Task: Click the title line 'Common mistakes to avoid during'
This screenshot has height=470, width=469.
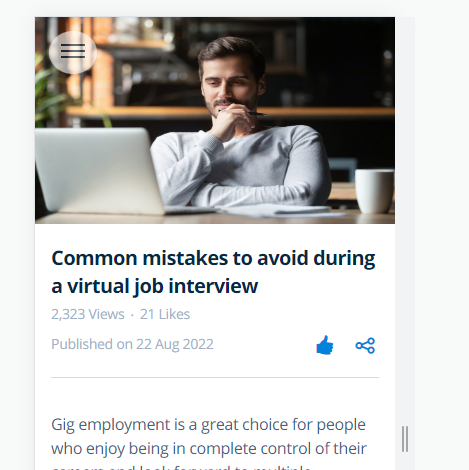Action: point(213,259)
